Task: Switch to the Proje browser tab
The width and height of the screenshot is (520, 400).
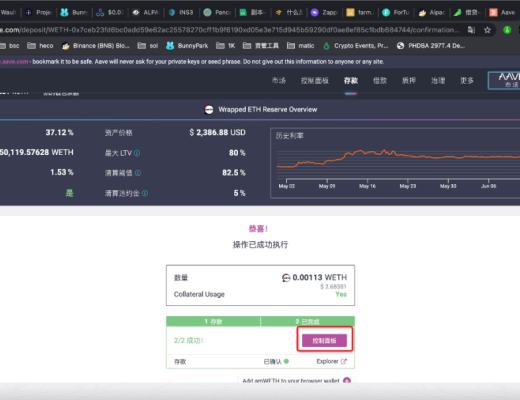Action: click(x=38, y=12)
